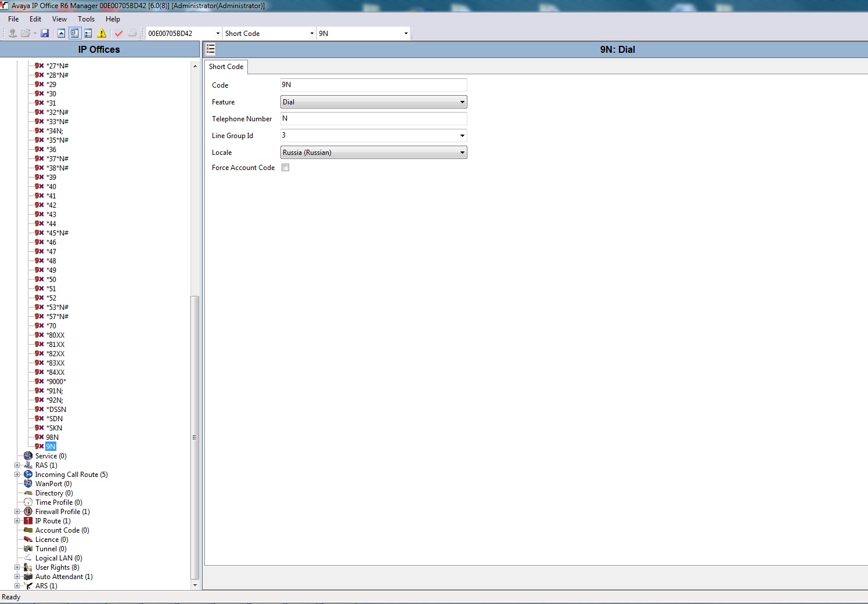Select the *9000* short code entry
The image size is (868, 604).
tap(56, 382)
